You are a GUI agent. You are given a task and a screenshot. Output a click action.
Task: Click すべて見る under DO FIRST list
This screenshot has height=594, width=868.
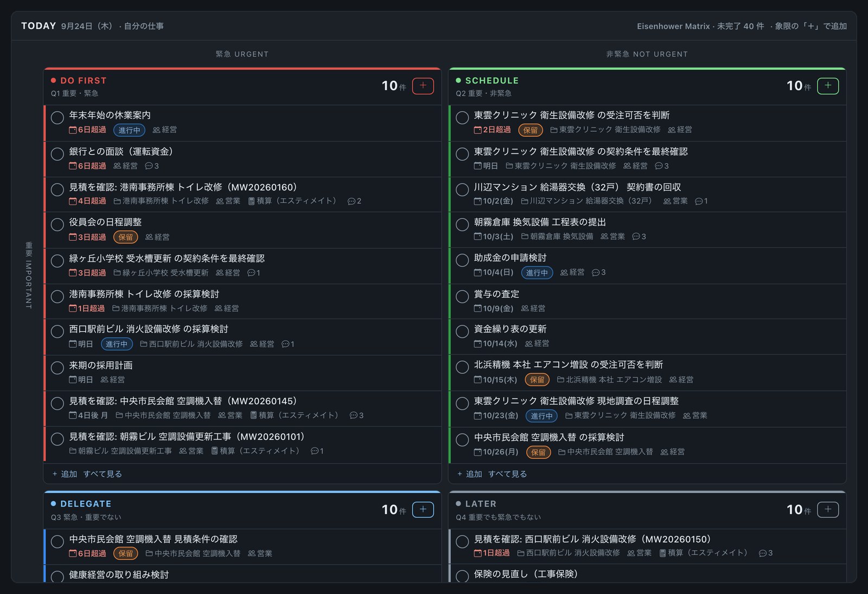[103, 474]
